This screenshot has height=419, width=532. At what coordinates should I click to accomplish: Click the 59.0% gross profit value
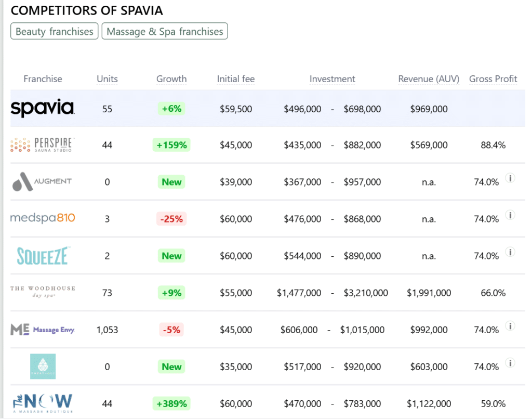pyautogui.click(x=493, y=404)
